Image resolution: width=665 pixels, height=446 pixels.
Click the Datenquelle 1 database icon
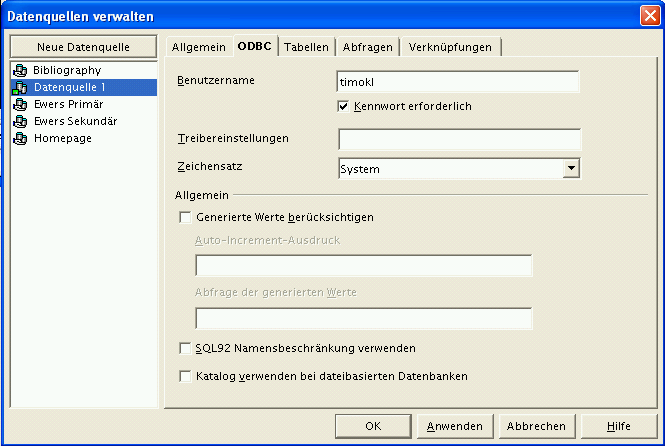[x=20, y=88]
